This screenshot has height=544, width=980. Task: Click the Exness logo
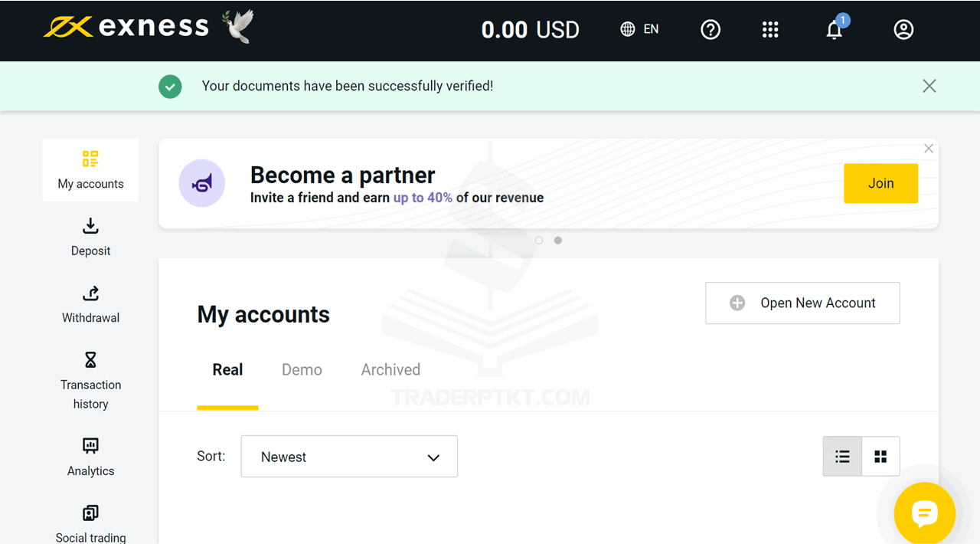127,28
